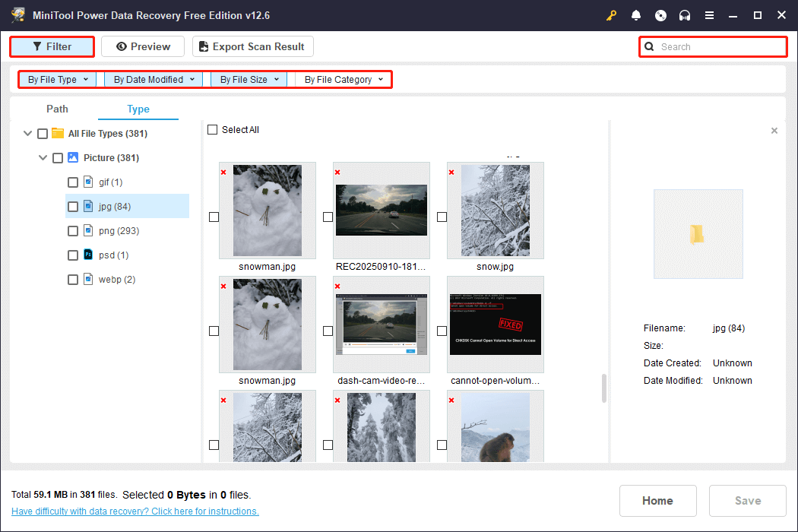This screenshot has width=798, height=532.
Task: Enable the checkbox next to snow.jpg thumbnail
Action: tap(442, 217)
